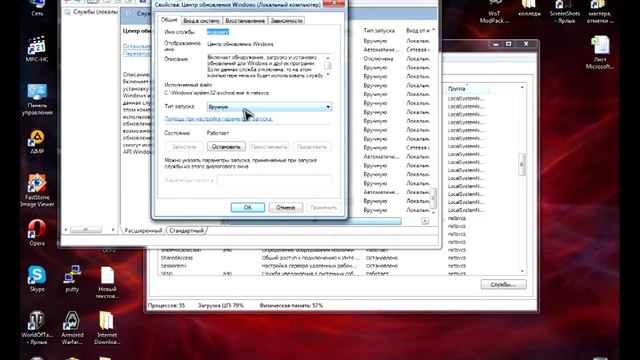Open the new text document icon
Screen dimensions: 640x360
coord(107,282)
